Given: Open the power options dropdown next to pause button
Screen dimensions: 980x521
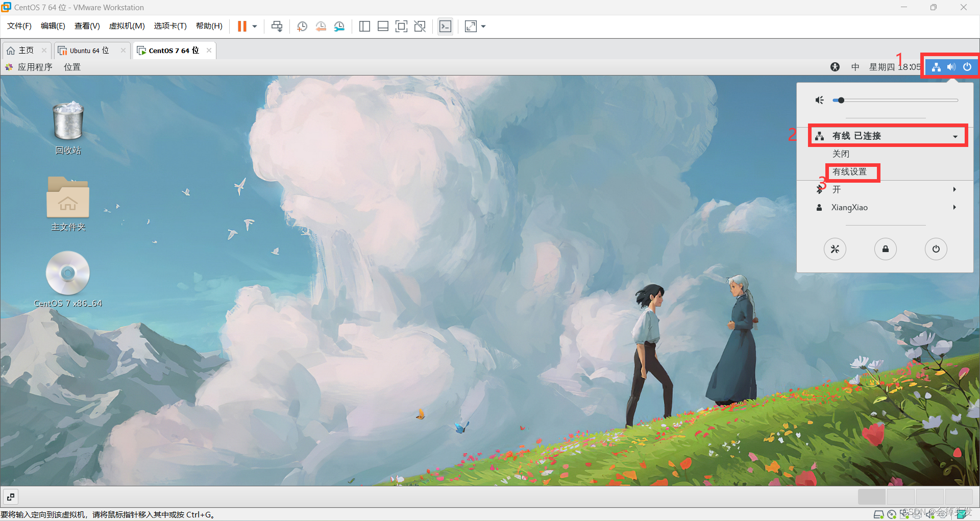Looking at the screenshot, I should (255, 27).
